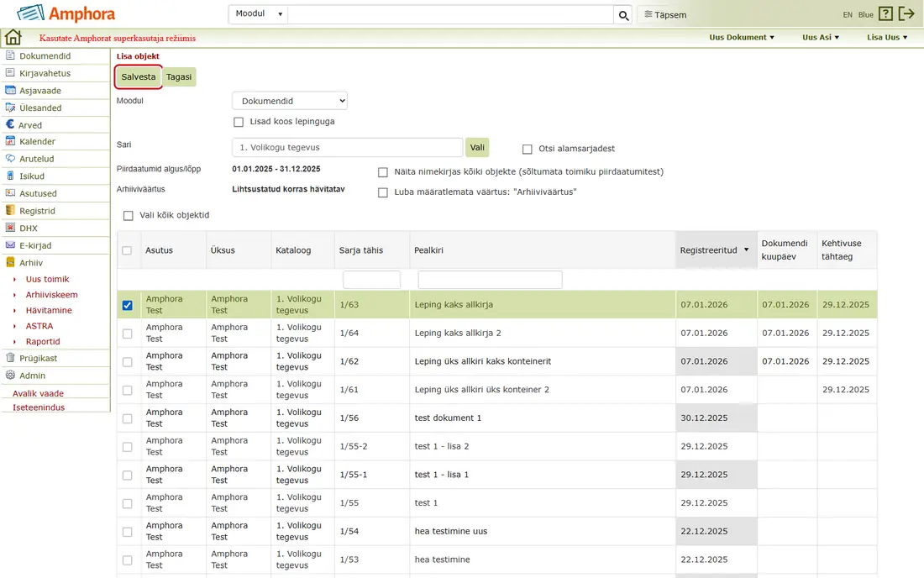This screenshot has height=578, width=924.
Task: Uncheck the 'Leping kaks allkirja' row checkbox
Action: pos(128,305)
